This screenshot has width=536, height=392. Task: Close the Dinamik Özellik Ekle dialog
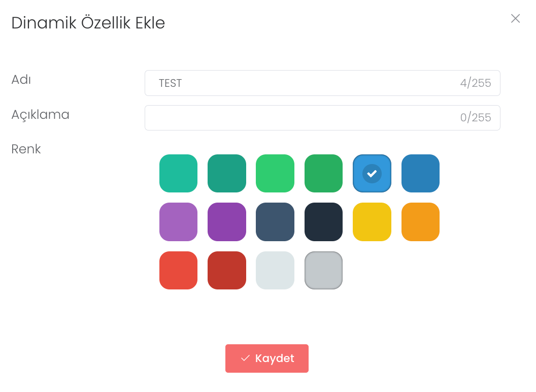(x=515, y=19)
